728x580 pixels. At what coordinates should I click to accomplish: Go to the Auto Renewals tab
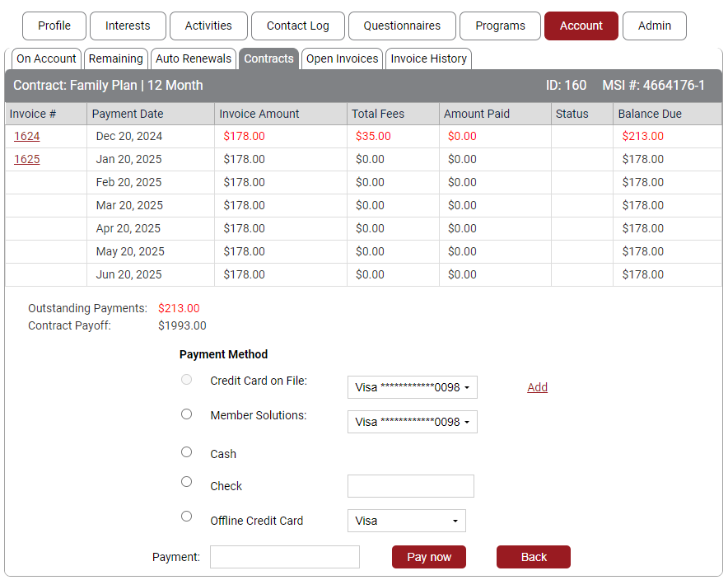point(194,58)
